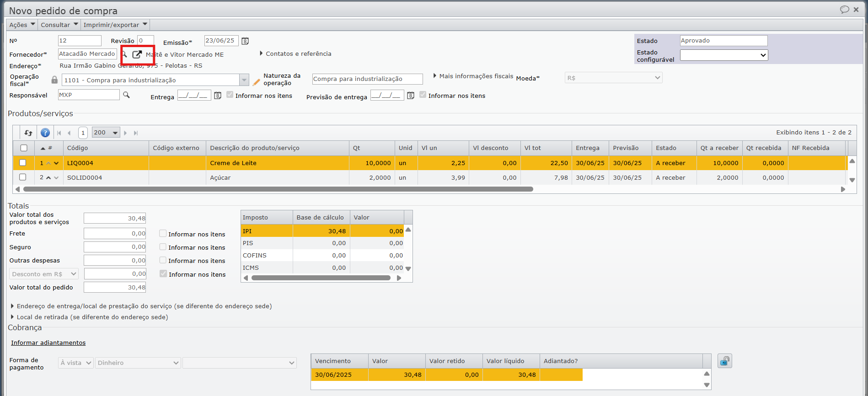This screenshot has height=396, width=868.
Task: Open supplier record via external link icon
Action: (137, 54)
